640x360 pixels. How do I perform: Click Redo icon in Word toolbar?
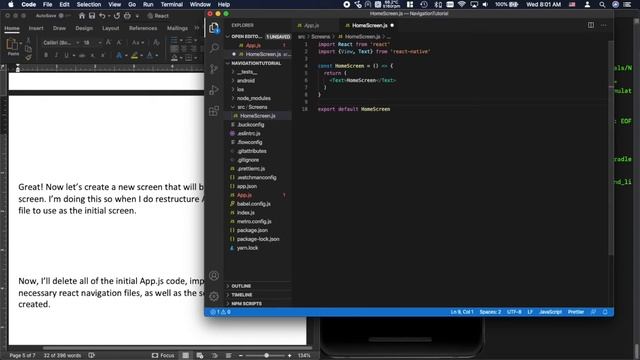117,16
